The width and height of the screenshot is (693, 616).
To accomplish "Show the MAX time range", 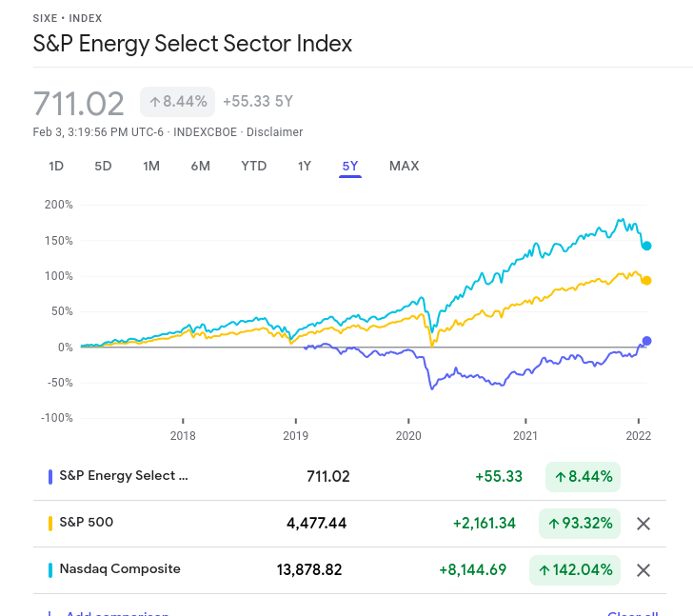I will point(404,166).
